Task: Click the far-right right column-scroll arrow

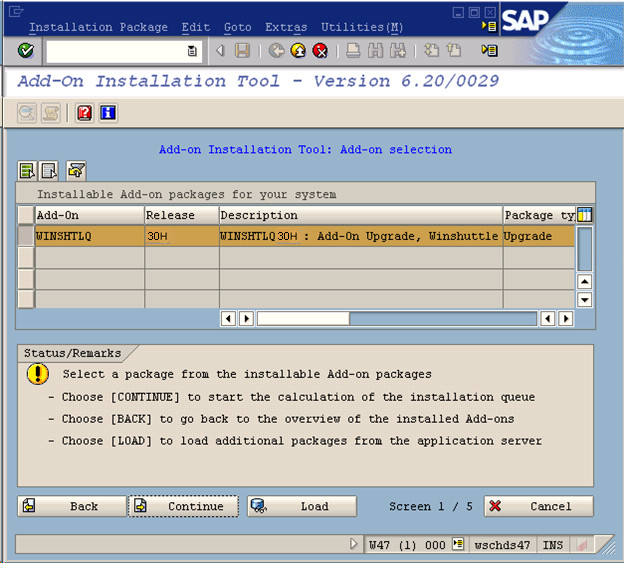Action: [566, 319]
